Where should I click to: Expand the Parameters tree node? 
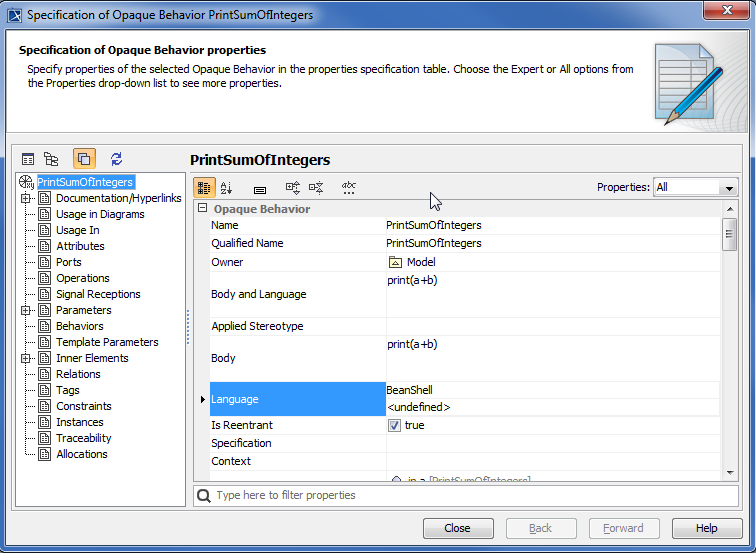(x=25, y=310)
